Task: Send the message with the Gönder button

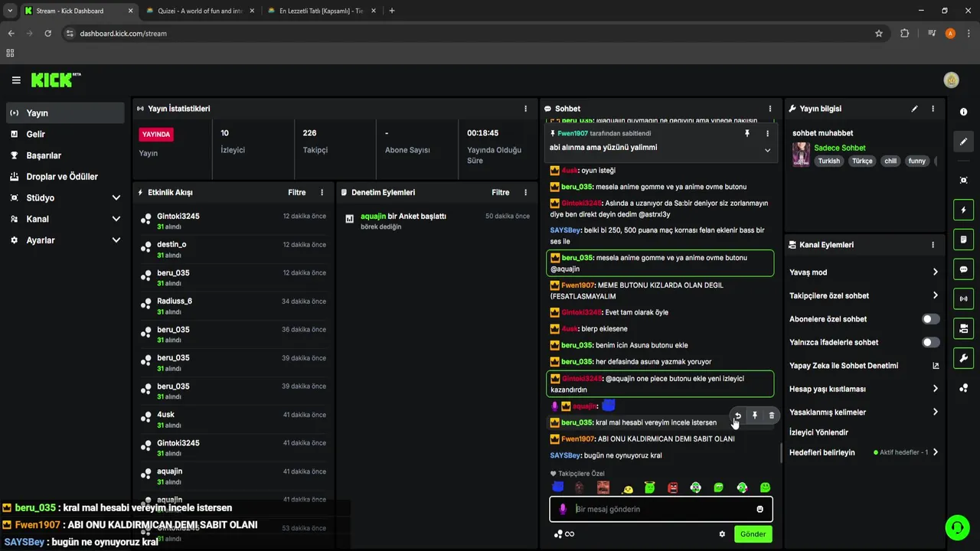Action: pyautogui.click(x=753, y=534)
